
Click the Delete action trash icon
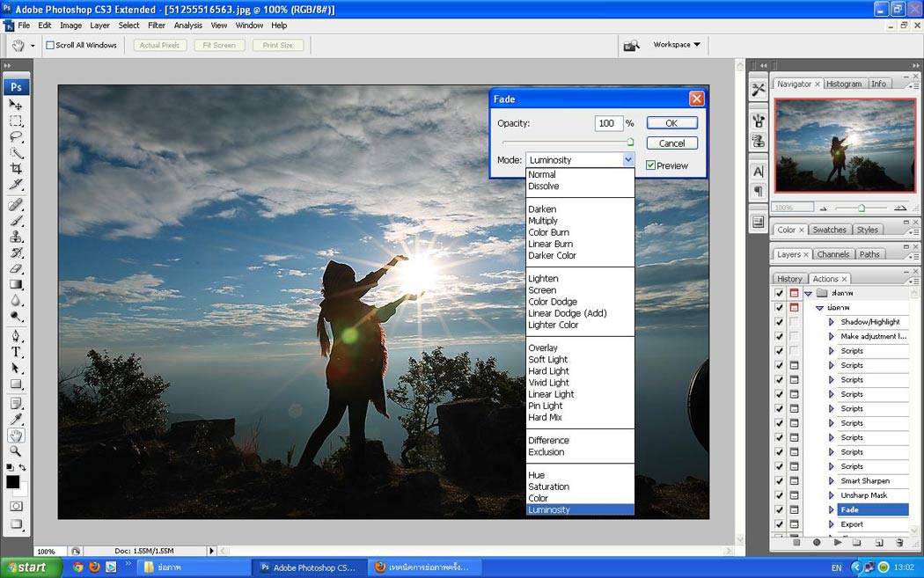pyautogui.click(x=899, y=543)
